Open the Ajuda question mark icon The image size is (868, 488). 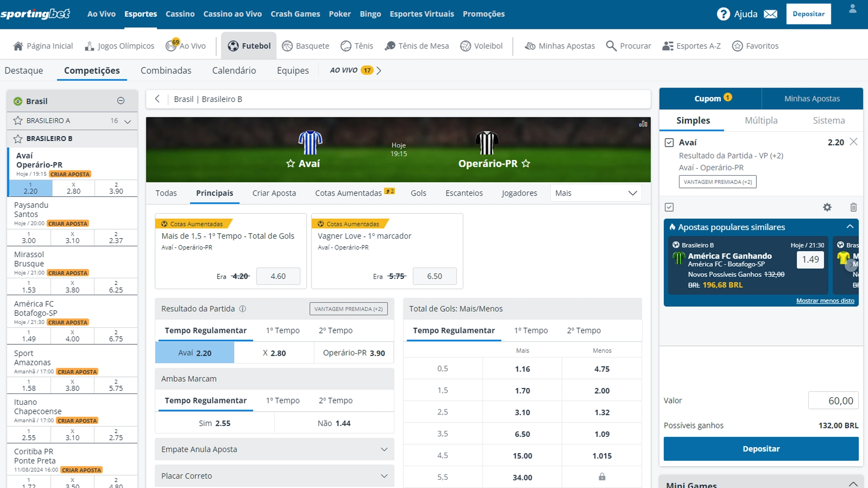click(723, 14)
